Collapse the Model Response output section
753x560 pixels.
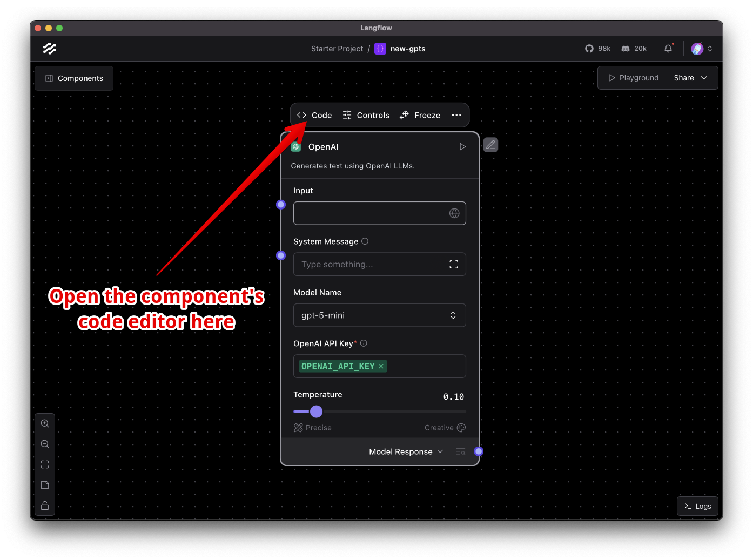tap(441, 451)
